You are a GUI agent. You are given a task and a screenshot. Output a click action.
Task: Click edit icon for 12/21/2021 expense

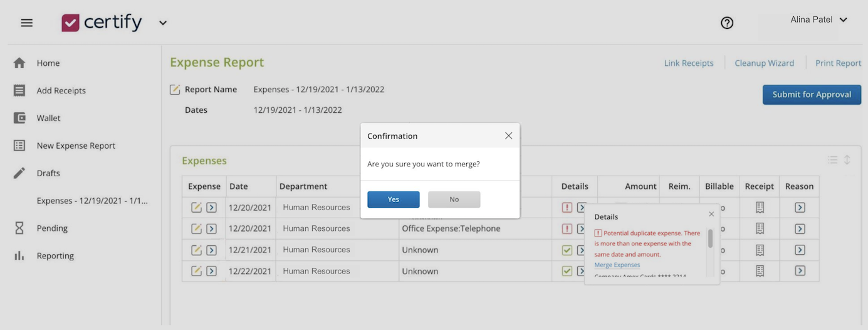(x=196, y=250)
